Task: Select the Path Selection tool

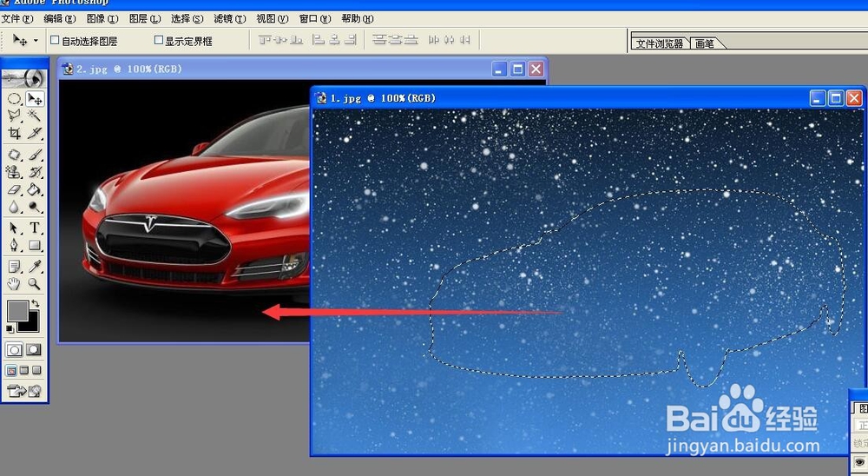Action: pos(14,228)
